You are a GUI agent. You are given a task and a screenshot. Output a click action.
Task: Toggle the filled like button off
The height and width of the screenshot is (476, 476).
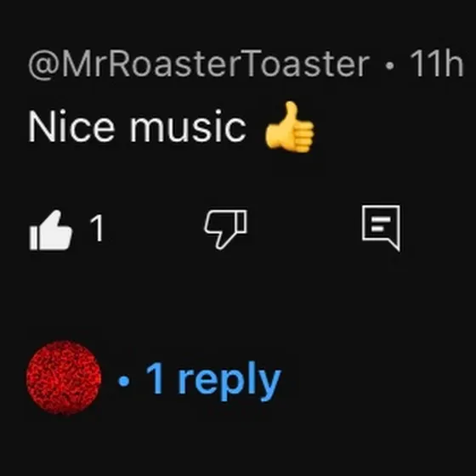[51, 230]
